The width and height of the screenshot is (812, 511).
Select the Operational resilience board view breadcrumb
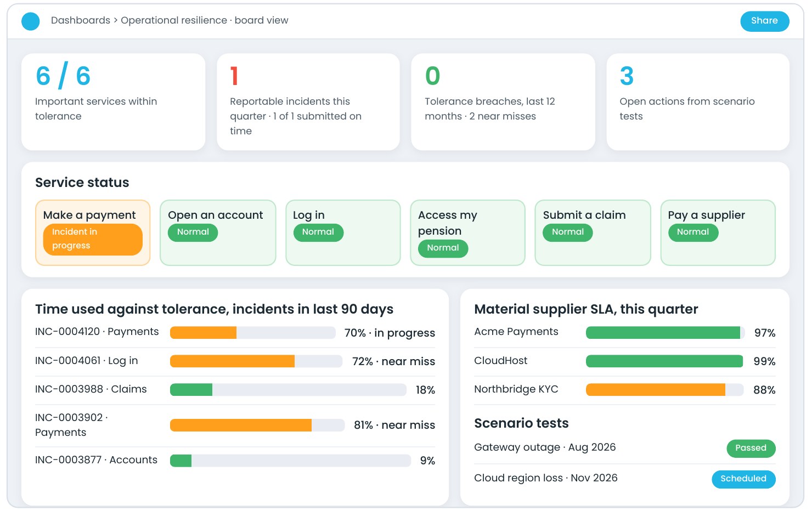[204, 20]
